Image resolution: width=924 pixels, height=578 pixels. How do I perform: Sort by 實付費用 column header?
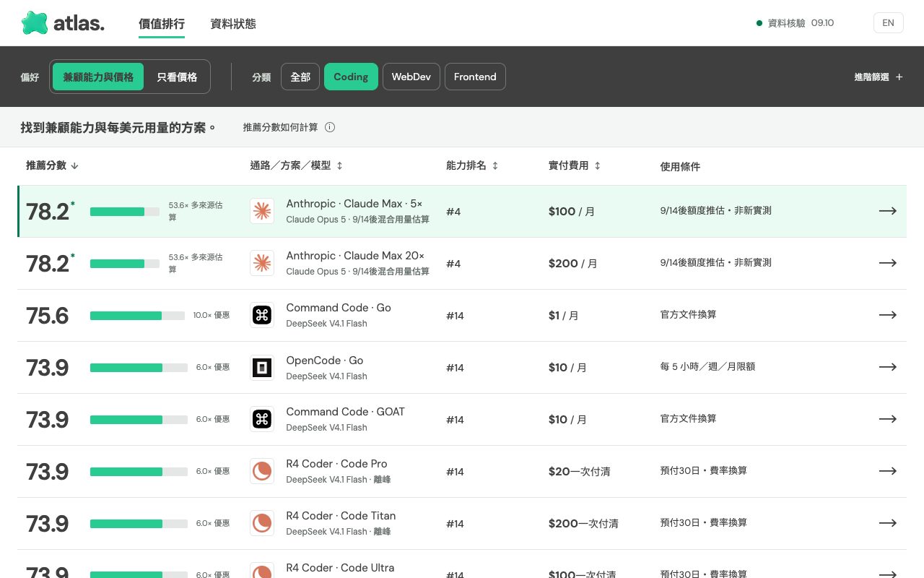[x=575, y=165]
